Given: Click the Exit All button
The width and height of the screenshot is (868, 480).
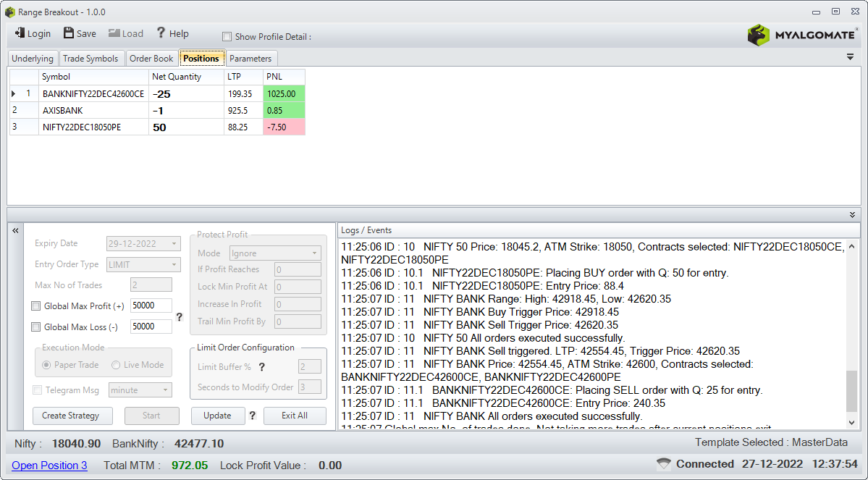Looking at the screenshot, I should point(295,416).
